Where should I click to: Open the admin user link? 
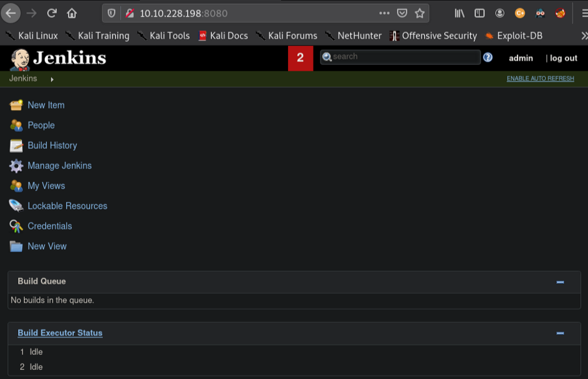coord(521,58)
